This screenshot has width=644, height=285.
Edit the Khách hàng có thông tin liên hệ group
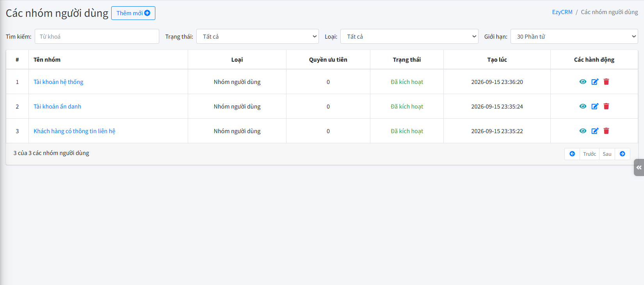click(x=595, y=131)
